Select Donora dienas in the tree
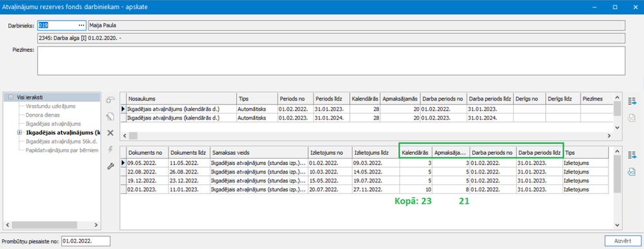This screenshot has height=249, width=644. coord(42,115)
